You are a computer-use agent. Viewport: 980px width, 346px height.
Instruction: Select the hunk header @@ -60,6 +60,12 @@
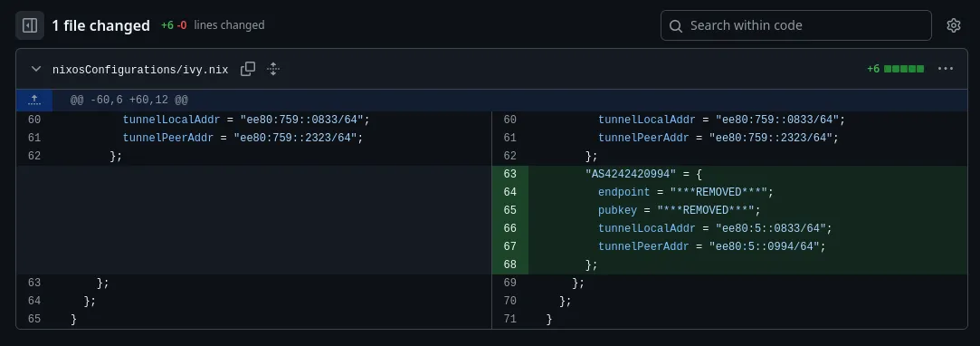tap(129, 101)
